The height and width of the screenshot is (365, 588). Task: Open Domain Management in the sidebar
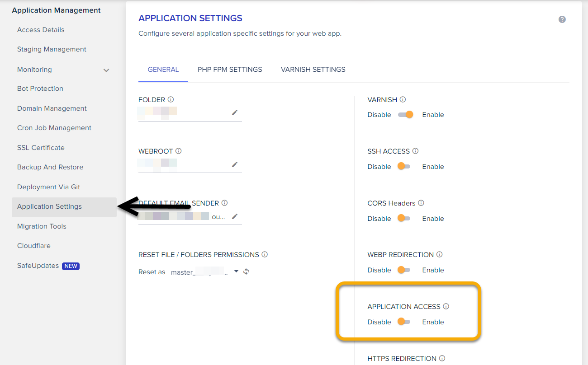point(52,108)
